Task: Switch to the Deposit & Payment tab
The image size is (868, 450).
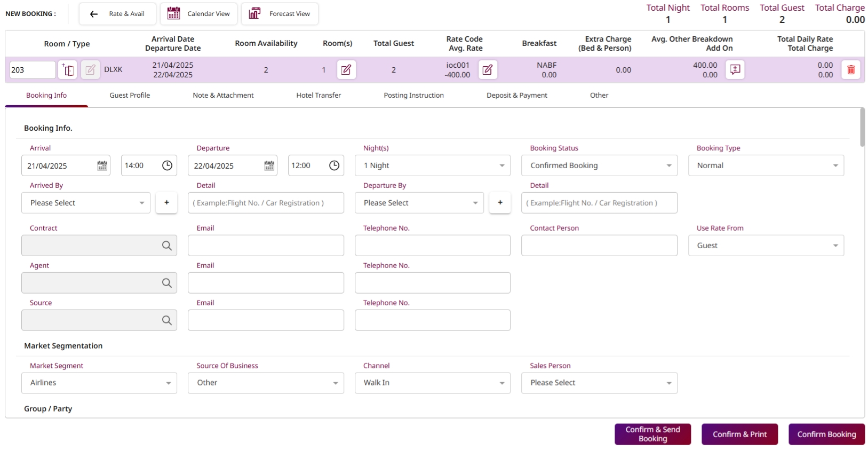Action: [516, 96]
